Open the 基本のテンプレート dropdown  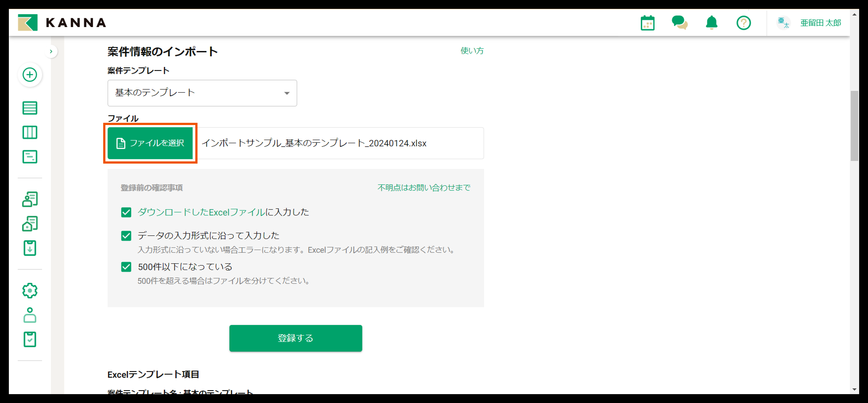202,93
